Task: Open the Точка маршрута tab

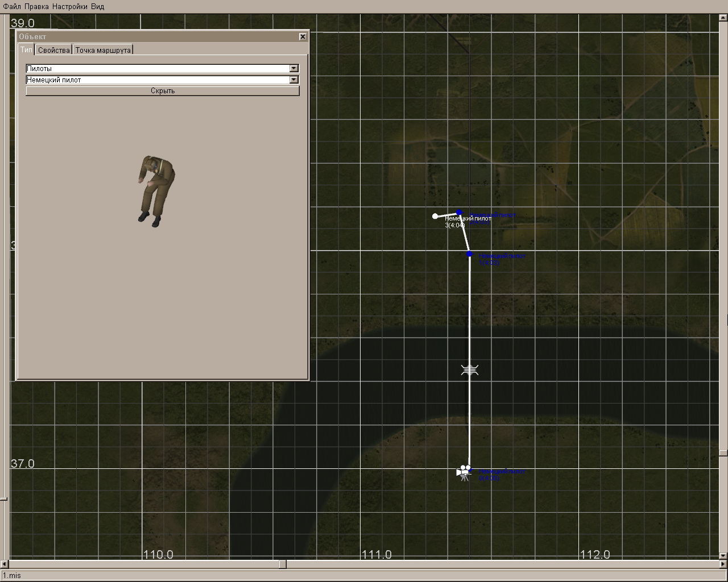Action: [103, 50]
